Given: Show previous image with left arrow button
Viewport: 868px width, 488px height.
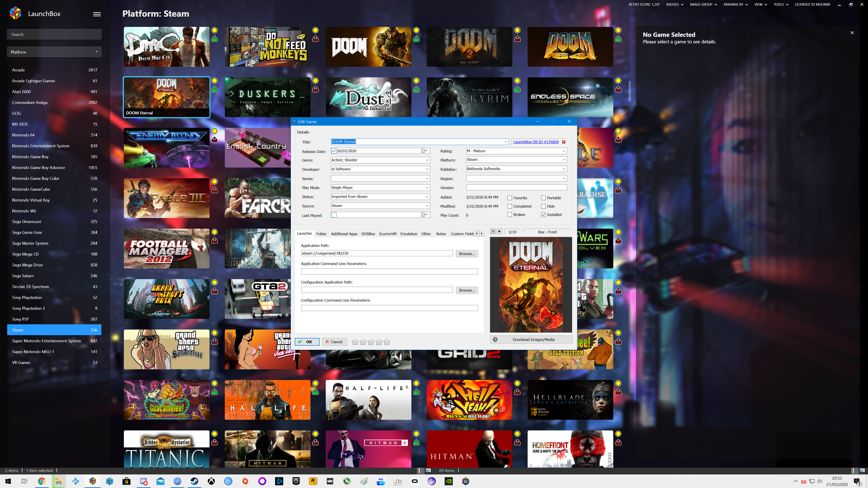Looking at the screenshot, I should (x=493, y=232).
